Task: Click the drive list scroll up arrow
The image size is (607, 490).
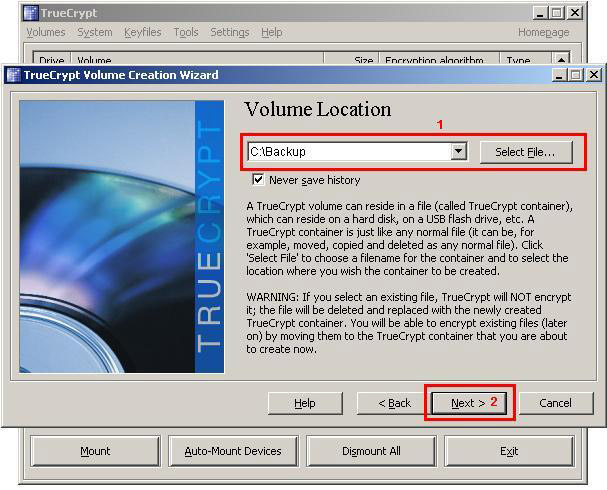Action: click(x=561, y=59)
